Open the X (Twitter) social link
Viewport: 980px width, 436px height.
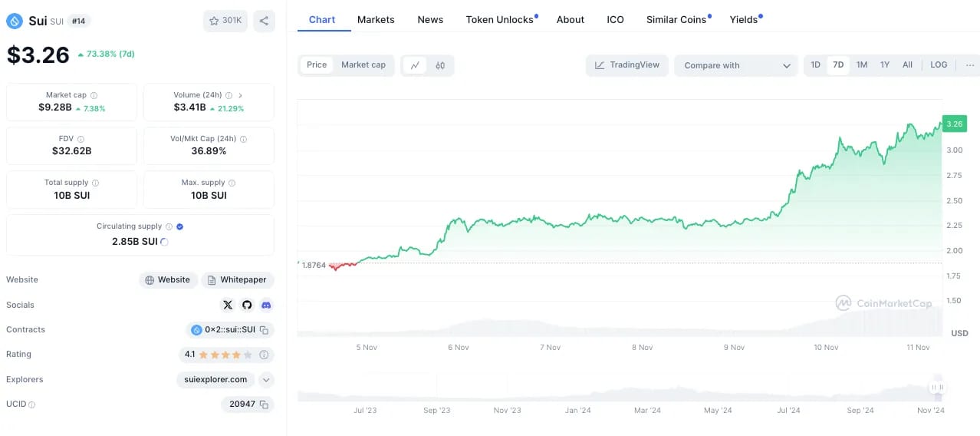pyautogui.click(x=228, y=305)
